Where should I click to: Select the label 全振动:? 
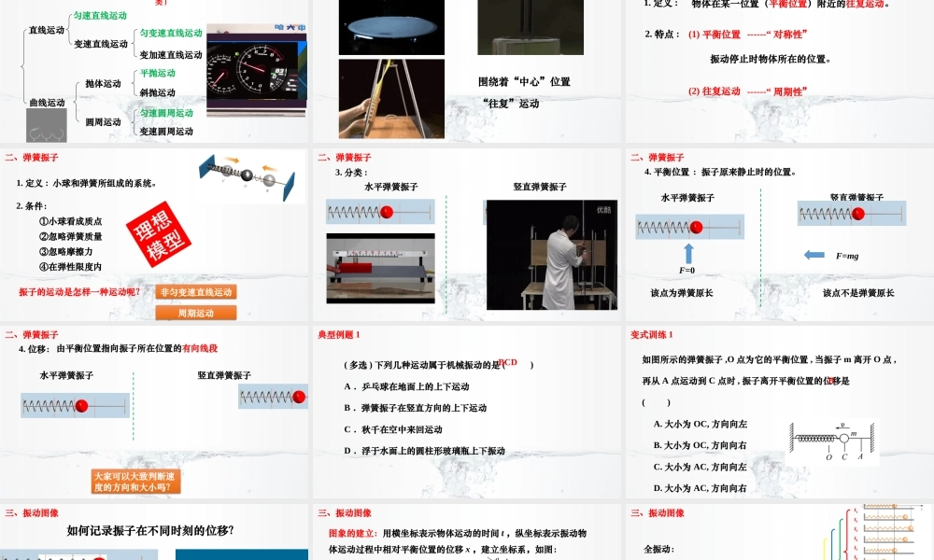point(658,549)
